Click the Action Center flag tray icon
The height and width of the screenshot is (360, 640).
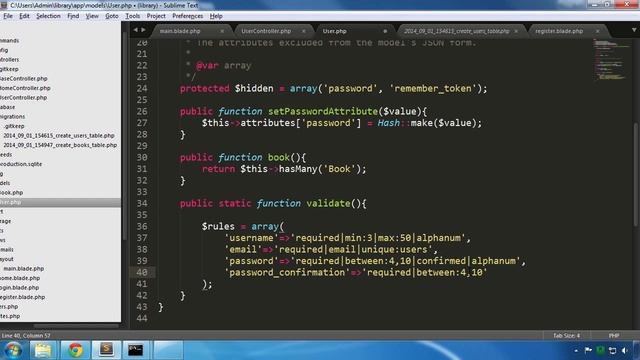[588, 350]
